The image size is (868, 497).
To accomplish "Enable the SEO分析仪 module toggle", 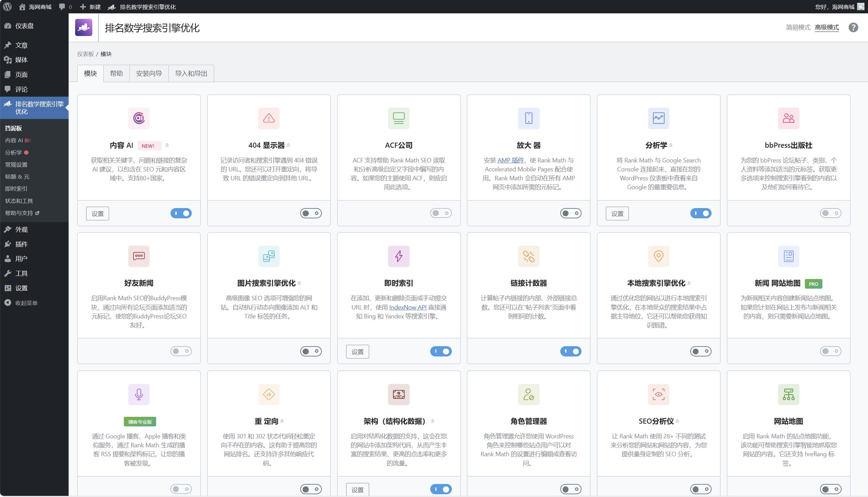I will [x=701, y=489].
